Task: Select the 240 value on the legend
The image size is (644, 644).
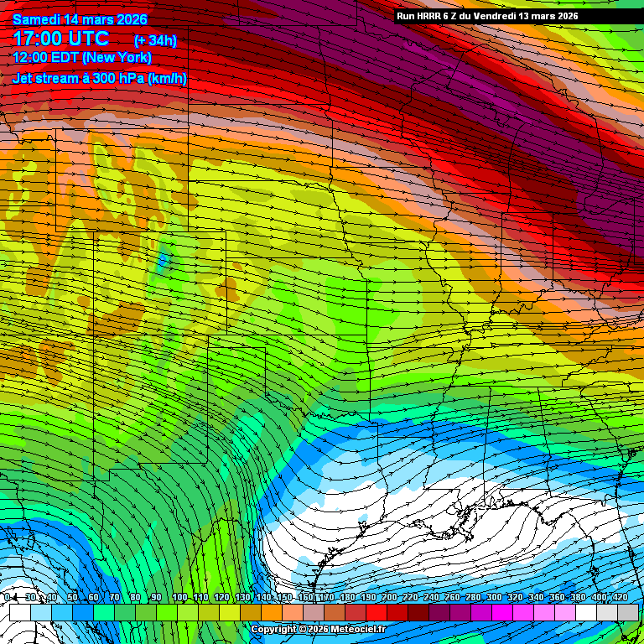Action: [x=431, y=597]
